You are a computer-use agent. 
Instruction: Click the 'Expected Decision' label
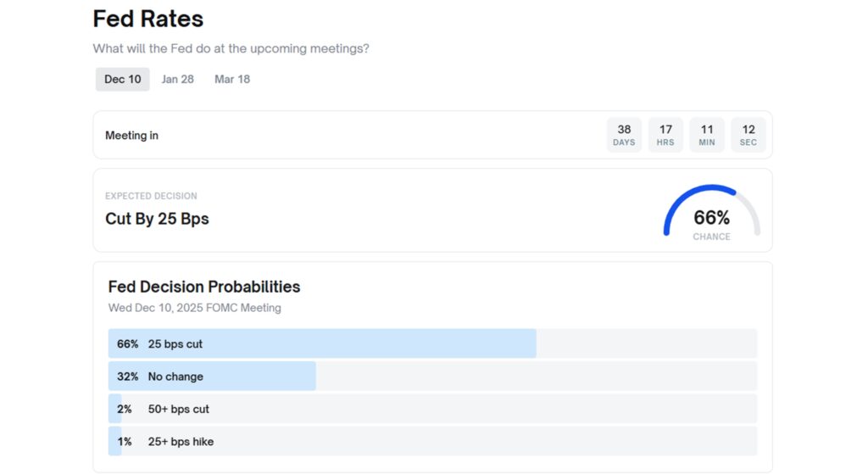coord(151,196)
